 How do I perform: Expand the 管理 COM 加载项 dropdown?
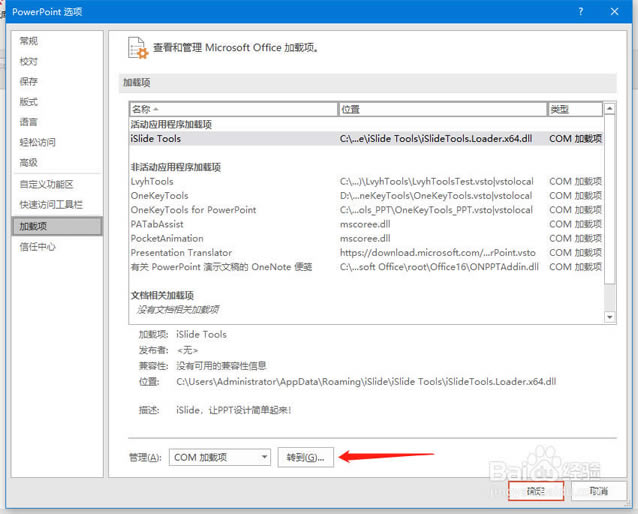(x=219, y=457)
